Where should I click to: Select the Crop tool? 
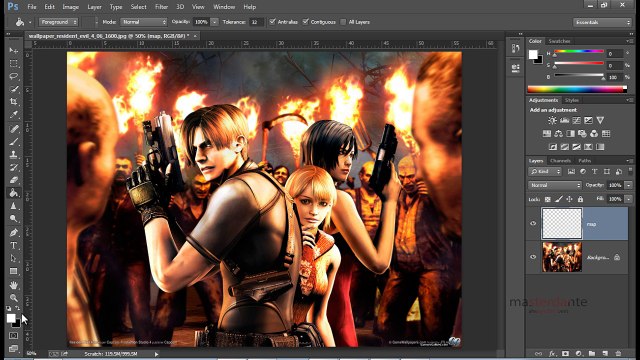coord(13,102)
